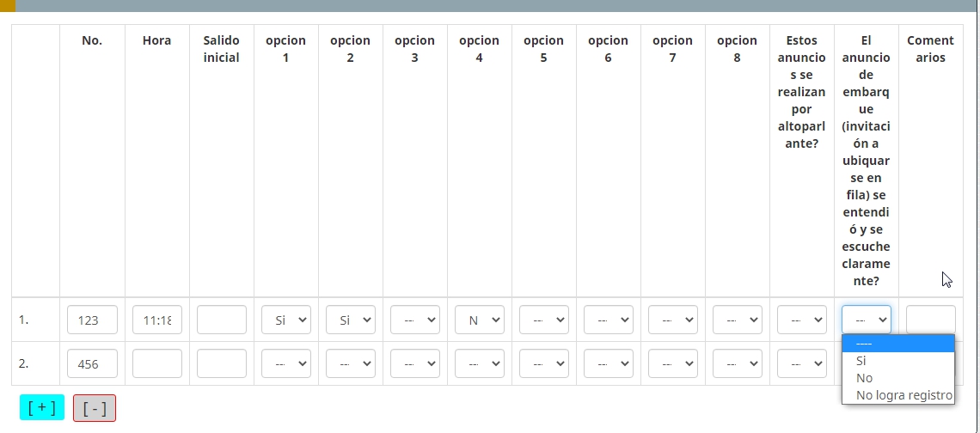Screen dimensions: 980x433
Task: Click the gray [ - ] remove row button
Action: 95,408
